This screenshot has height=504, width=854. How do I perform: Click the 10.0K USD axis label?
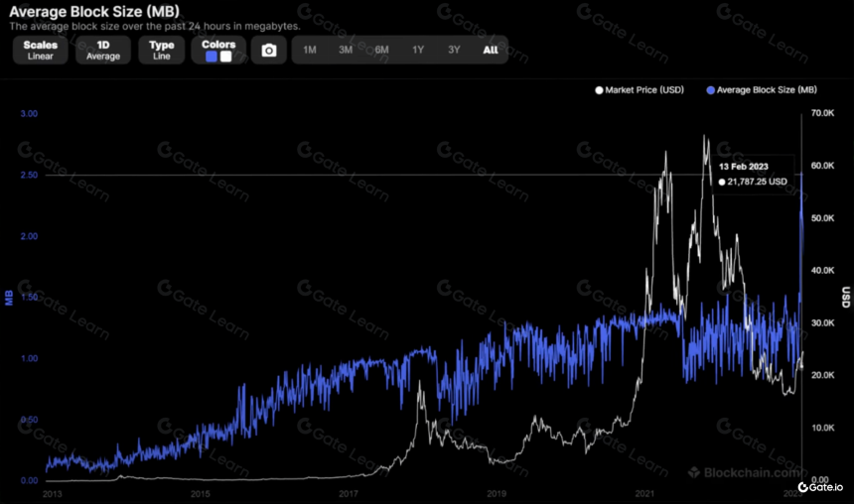(822, 428)
